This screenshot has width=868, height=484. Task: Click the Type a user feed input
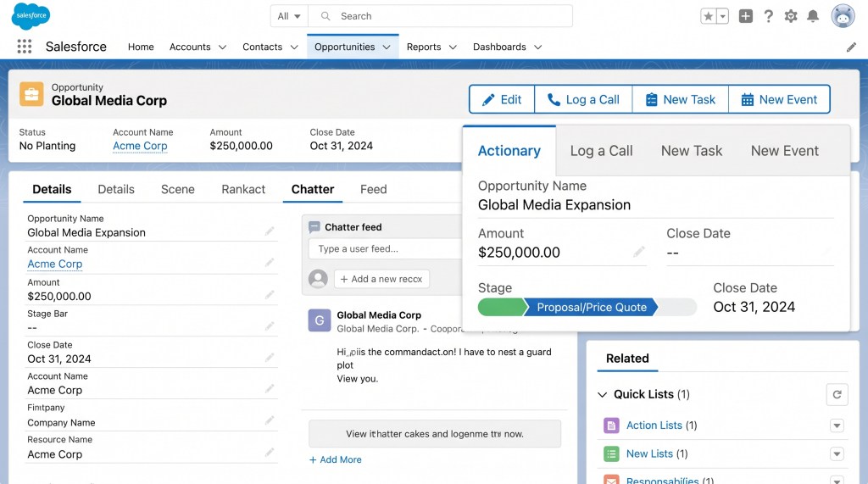(x=386, y=248)
